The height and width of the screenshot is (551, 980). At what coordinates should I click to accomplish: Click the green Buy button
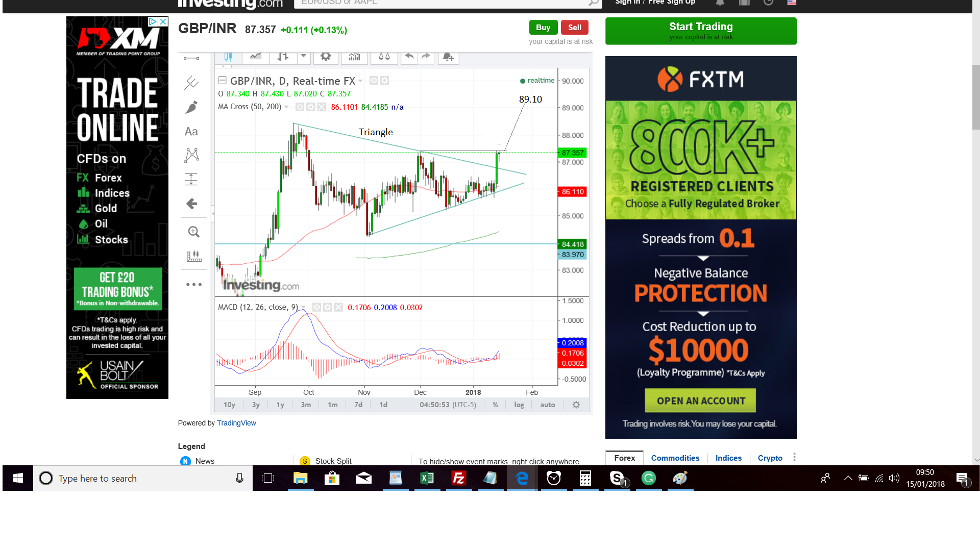point(543,28)
